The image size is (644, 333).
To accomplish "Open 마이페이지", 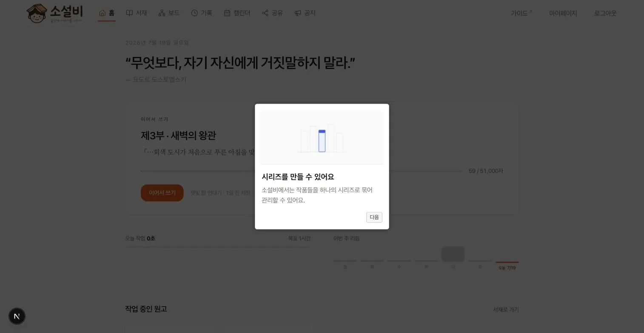I will (x=563, y=13).
